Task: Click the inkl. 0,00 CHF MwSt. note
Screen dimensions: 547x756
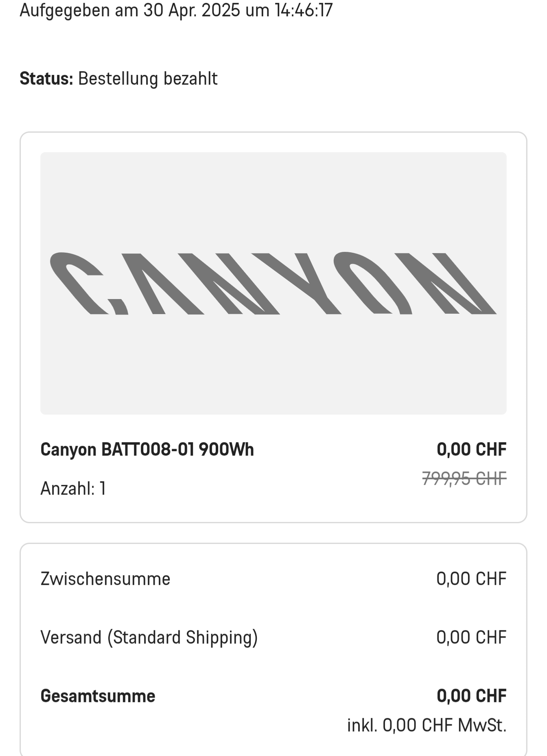Action: [427, 725]
